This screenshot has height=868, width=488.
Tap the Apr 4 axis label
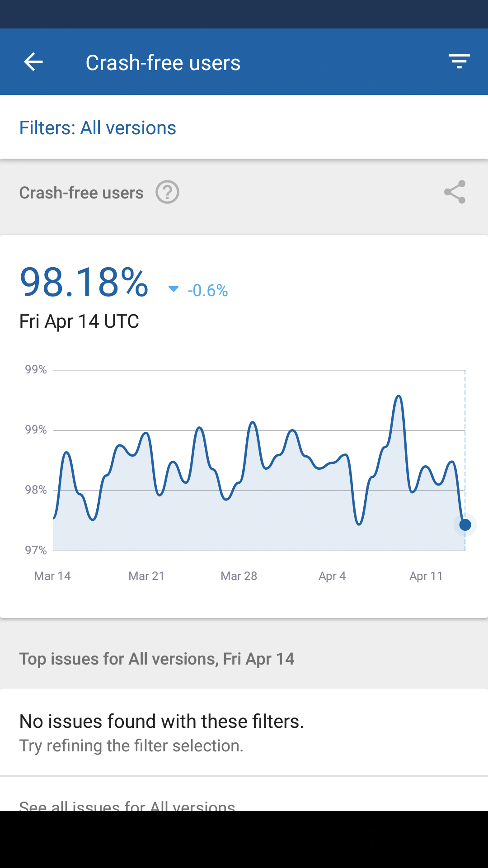point(332,576)
